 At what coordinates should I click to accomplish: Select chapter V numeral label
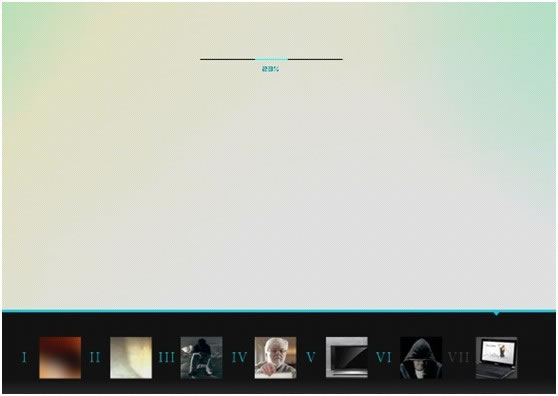(x=311, y=357)
